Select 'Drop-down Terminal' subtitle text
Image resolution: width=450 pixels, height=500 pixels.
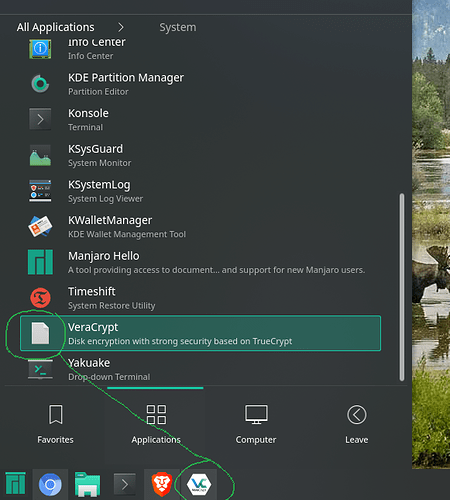109,377
